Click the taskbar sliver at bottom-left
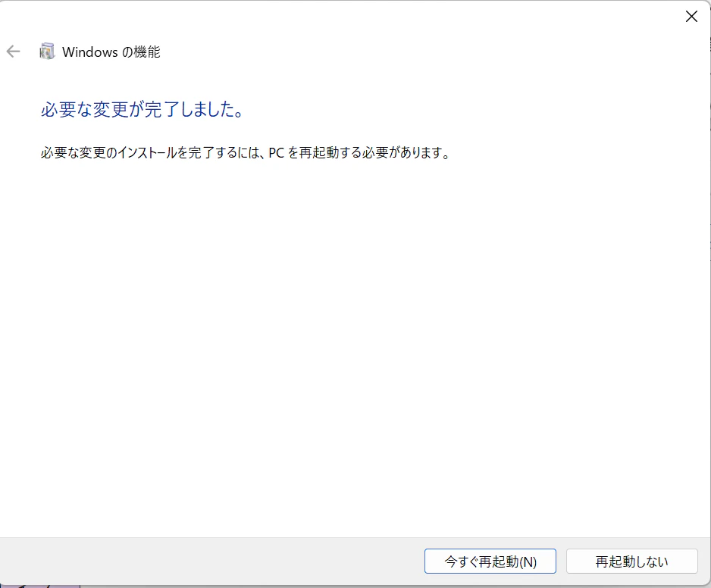 (x=38, y=585)
